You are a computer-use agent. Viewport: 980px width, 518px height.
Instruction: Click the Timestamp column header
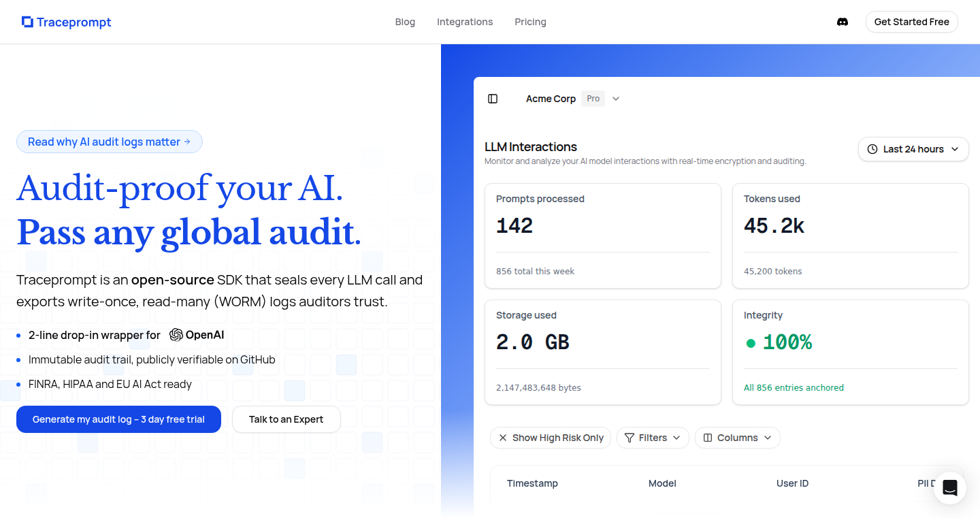532,483
